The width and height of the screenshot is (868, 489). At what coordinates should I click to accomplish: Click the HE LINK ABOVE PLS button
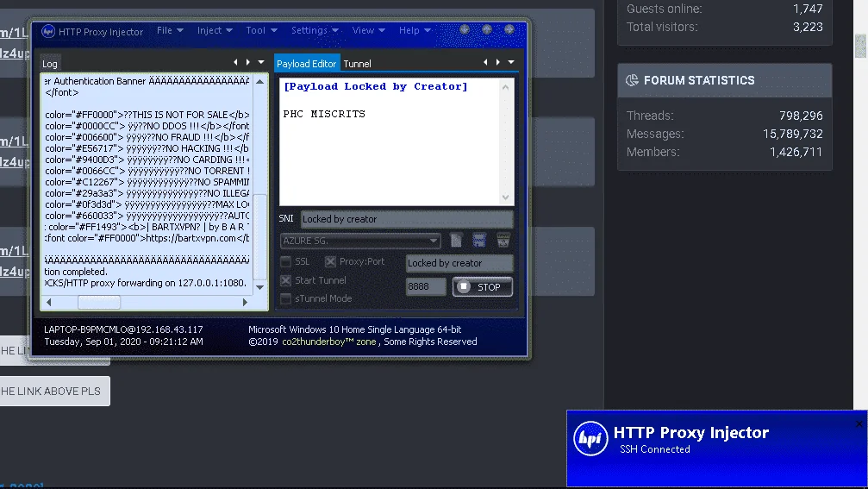[55, 391]
